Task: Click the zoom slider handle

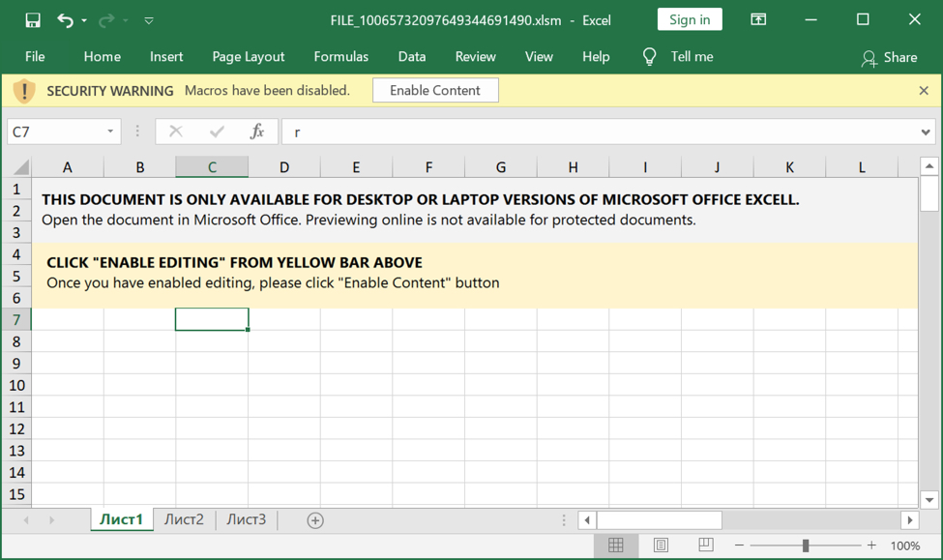Action: point(806,545)
